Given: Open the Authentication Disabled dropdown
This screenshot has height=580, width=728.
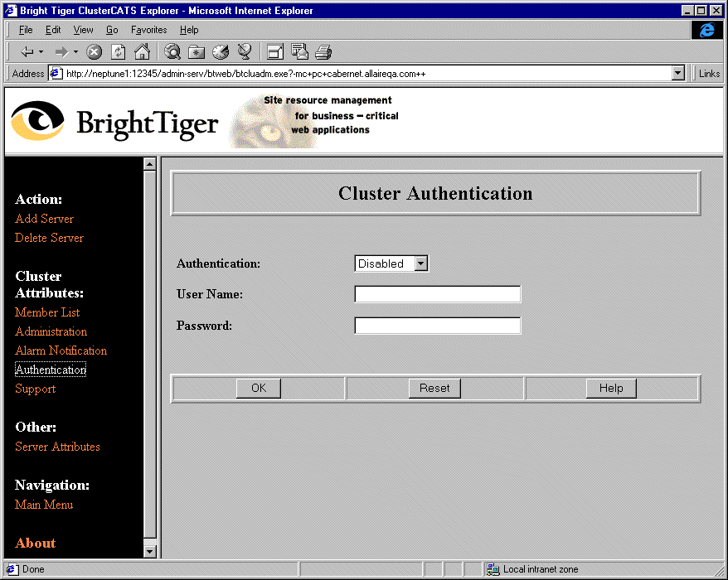Looking at the screenshot, I should tap(420, 263).
